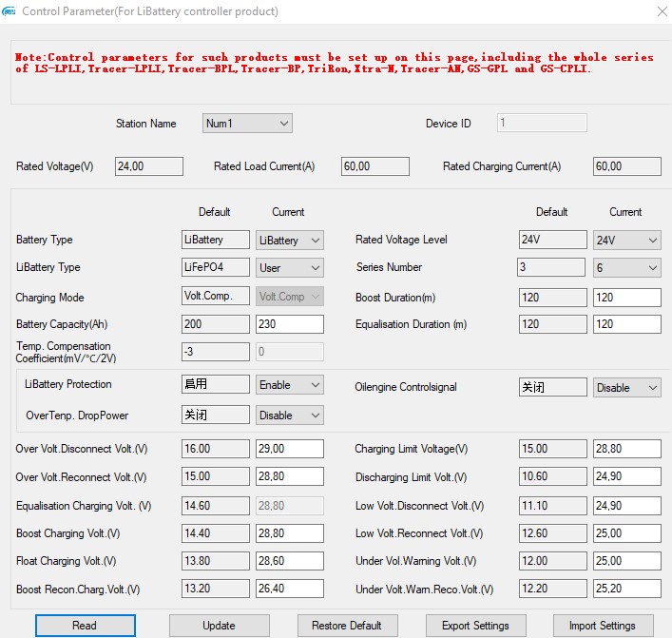The image size is (672, 638).
Task: Close the Control Parameter window
Action: (662, 11)
